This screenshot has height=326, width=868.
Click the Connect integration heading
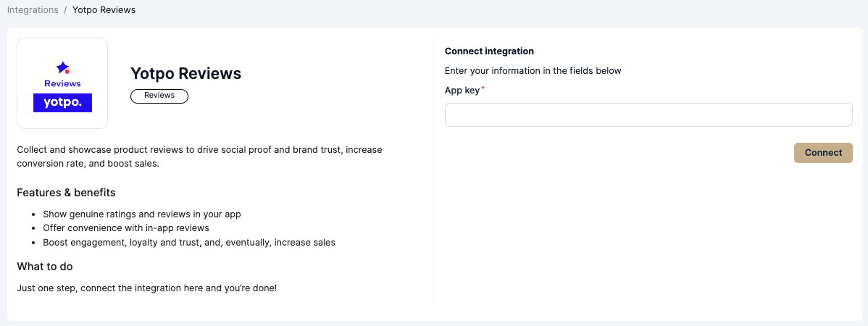coord(489,51)
